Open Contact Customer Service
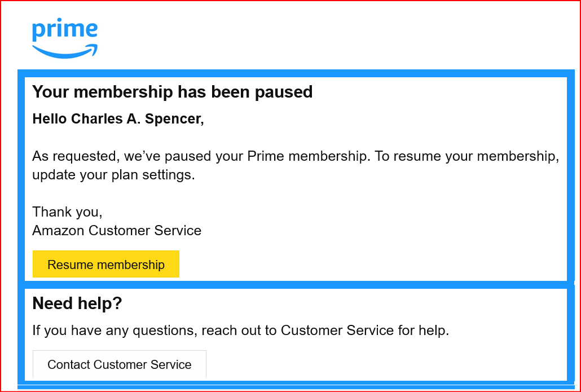 point(120,364)
